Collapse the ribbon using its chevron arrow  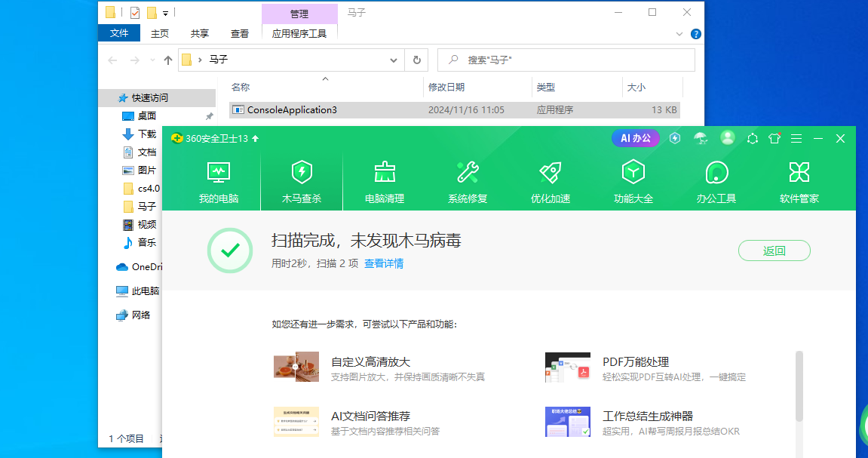click(679, 33)
